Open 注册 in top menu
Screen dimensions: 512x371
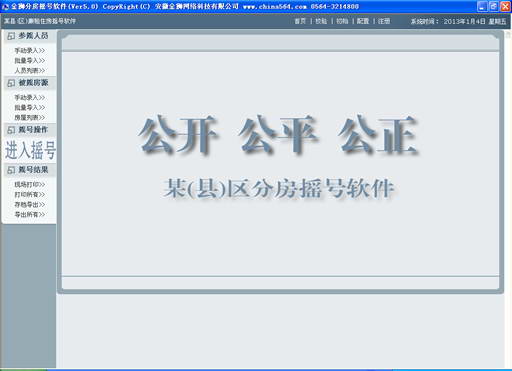[x=384, y=21]
